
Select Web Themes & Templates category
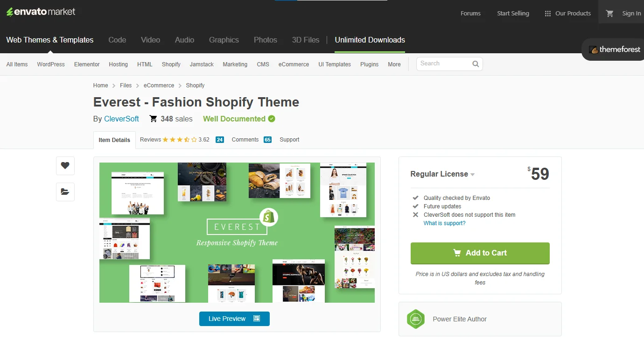[x=50, y=40]
